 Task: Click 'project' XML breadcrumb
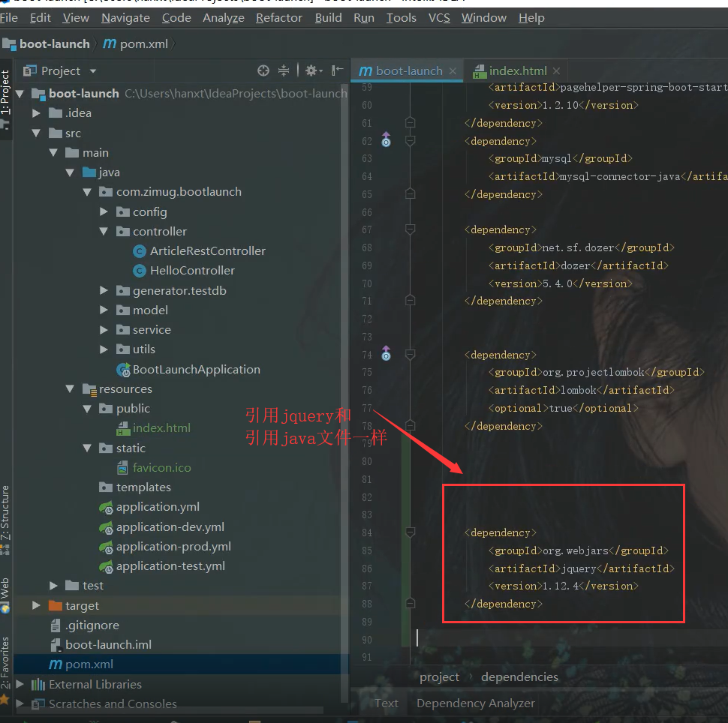pyautogui.click(x=439, y=677)
